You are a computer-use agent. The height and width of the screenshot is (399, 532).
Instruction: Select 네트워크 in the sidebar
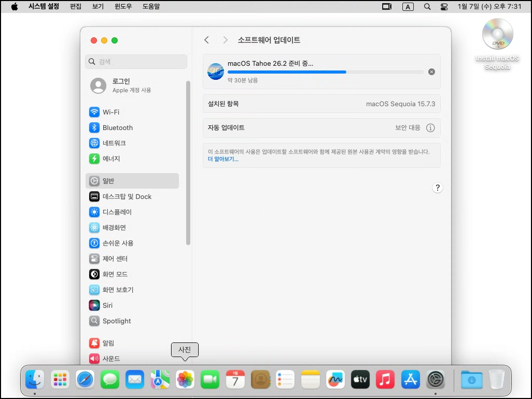point(132,143)
